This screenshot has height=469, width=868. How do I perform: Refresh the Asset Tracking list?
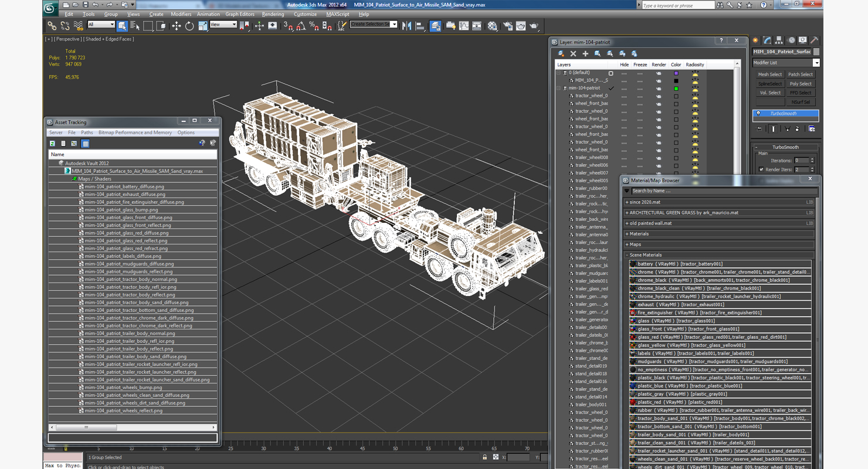(52, 143)
